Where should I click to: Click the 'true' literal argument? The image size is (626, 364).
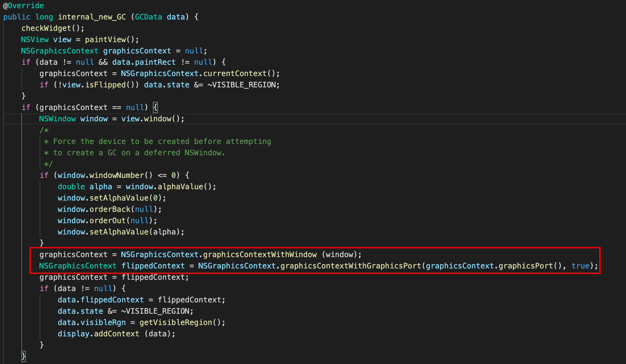tap(580, 266)
